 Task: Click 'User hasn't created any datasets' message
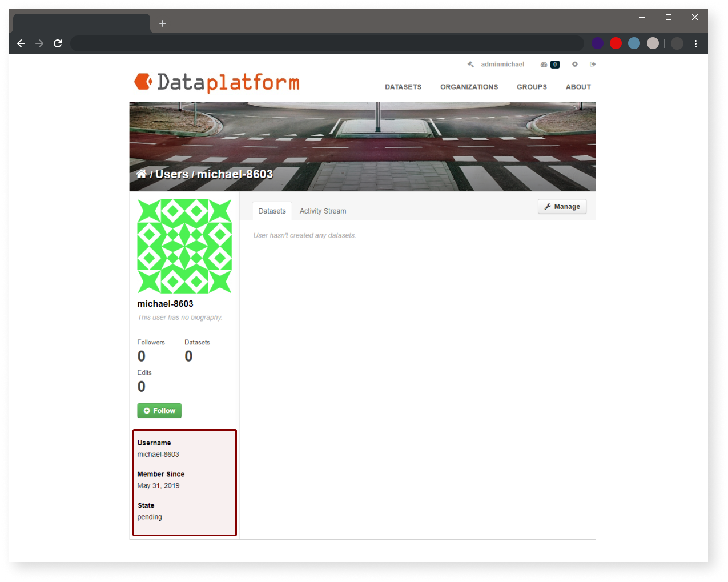point(304,235)
